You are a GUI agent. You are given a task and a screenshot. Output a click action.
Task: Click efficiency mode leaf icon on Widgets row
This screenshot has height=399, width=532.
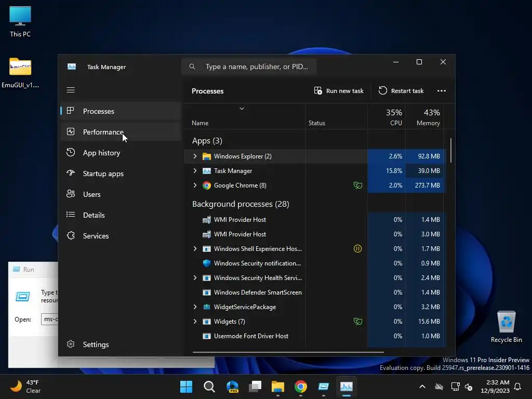357,321
